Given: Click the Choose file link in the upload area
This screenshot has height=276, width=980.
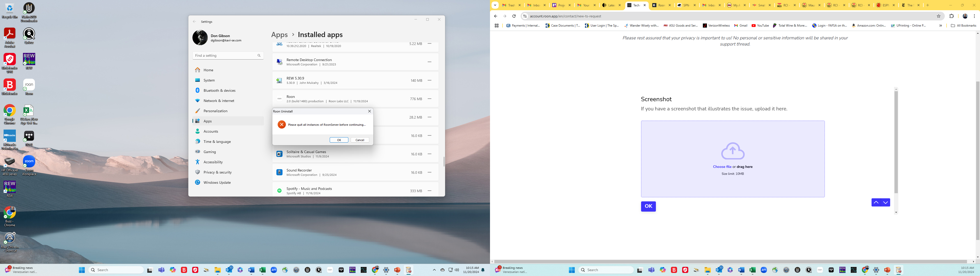Looking at the screenshot, I should (722, 167).
